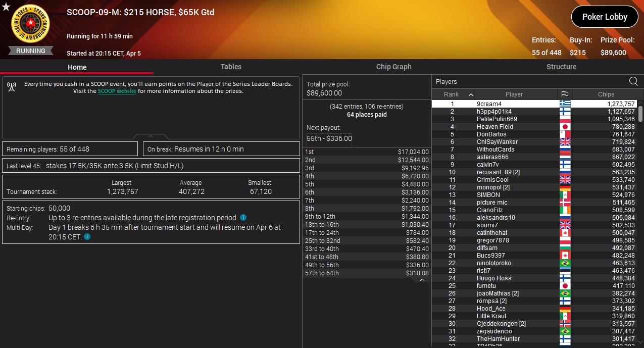Click the players list scrollbar thumb
The image size is (644, 348).
coord(640,113)
